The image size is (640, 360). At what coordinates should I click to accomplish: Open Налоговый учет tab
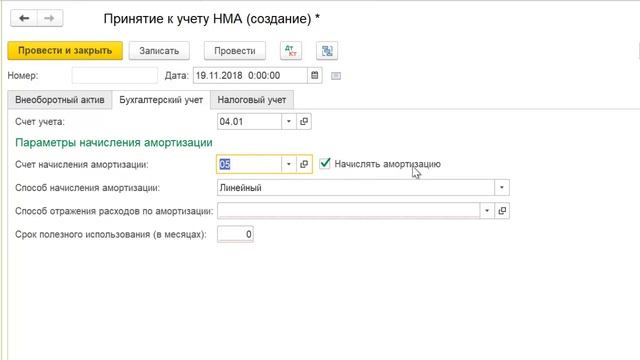(251, 100)
